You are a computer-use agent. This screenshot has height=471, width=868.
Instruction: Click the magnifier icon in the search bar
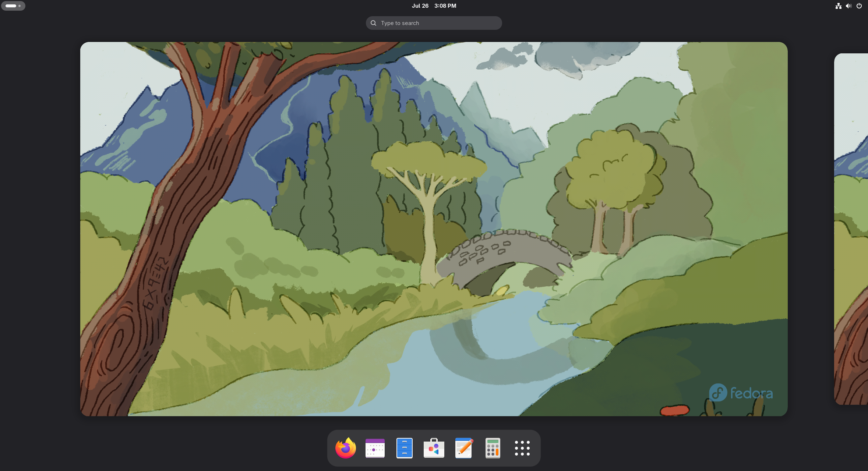pos(373,23)
